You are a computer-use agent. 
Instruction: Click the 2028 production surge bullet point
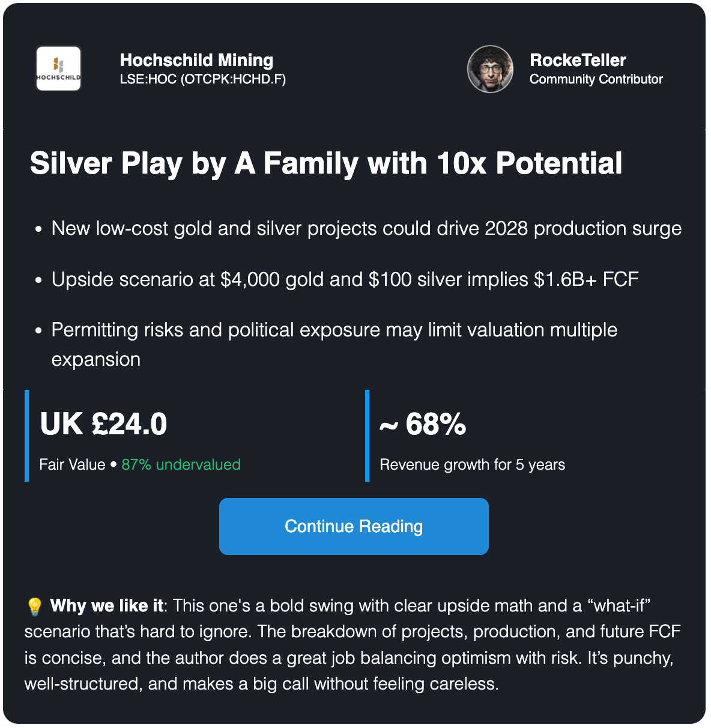(366, 228)
